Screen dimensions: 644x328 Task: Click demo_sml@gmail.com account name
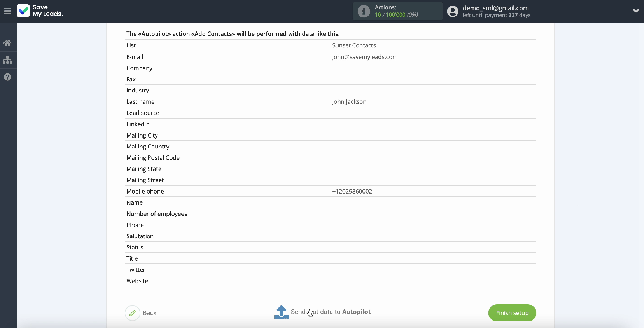[x=495, y=8]
